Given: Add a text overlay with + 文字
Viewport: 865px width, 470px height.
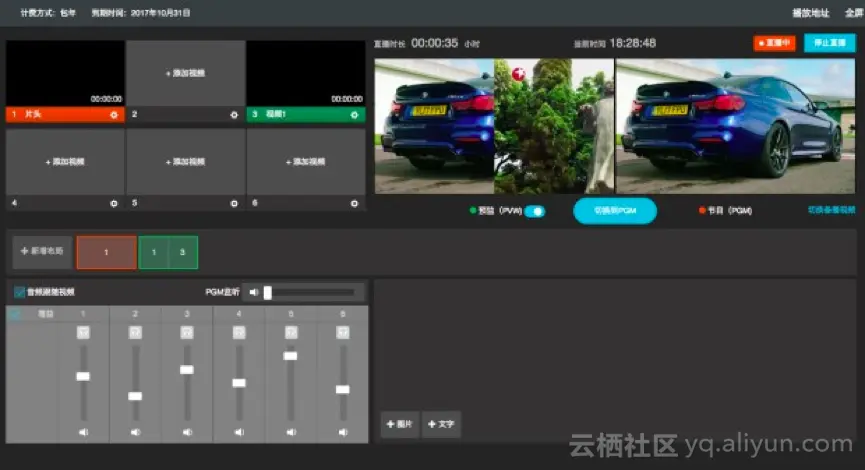Looking at the screenshot, I should [x=441, y=424].
